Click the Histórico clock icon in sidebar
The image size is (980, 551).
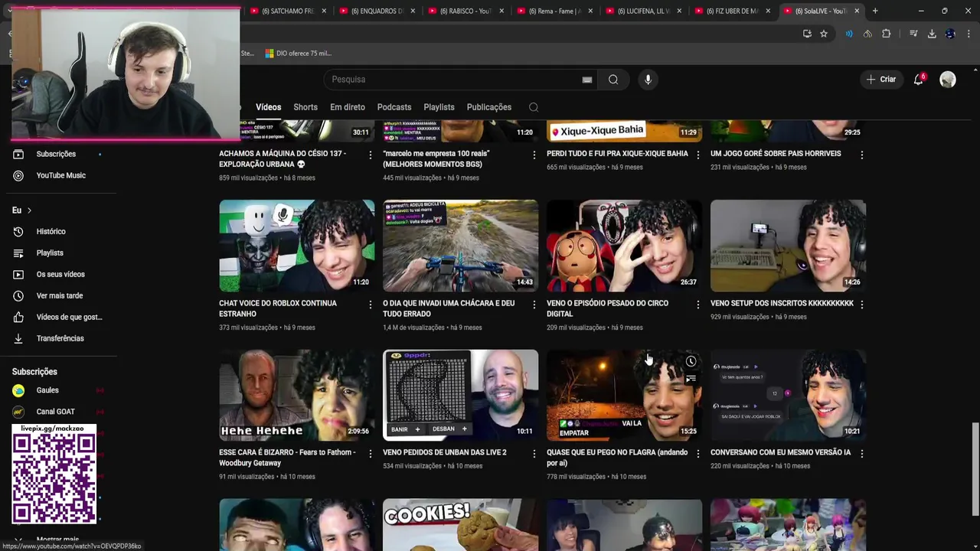[18, 231]
